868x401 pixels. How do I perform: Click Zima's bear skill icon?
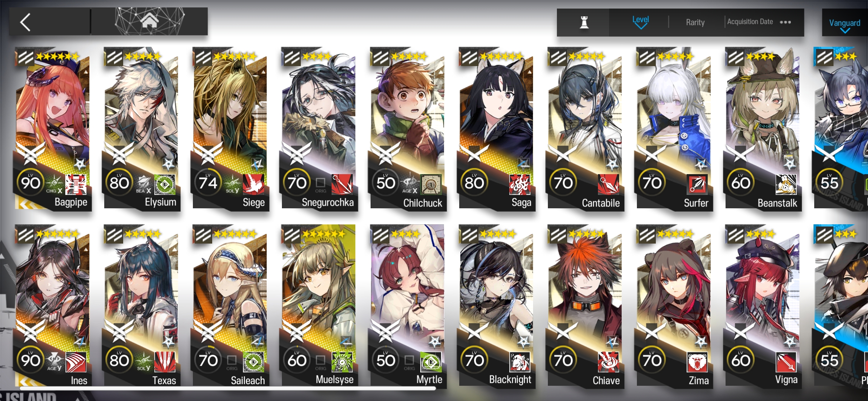[x=697, y=362]
